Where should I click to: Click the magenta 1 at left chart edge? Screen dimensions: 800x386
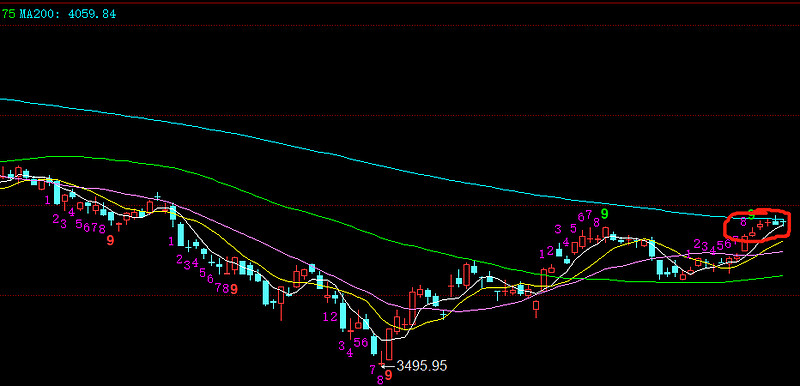click(47, 200)
